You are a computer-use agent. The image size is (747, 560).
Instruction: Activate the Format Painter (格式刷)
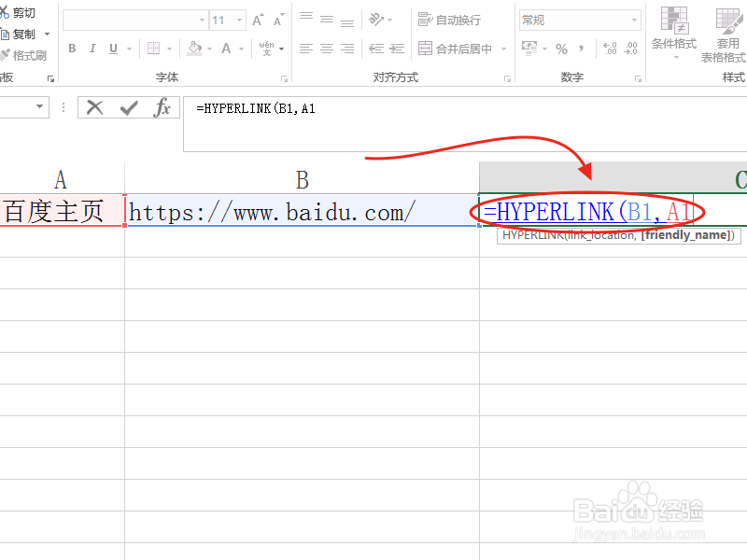click(22, 56)
